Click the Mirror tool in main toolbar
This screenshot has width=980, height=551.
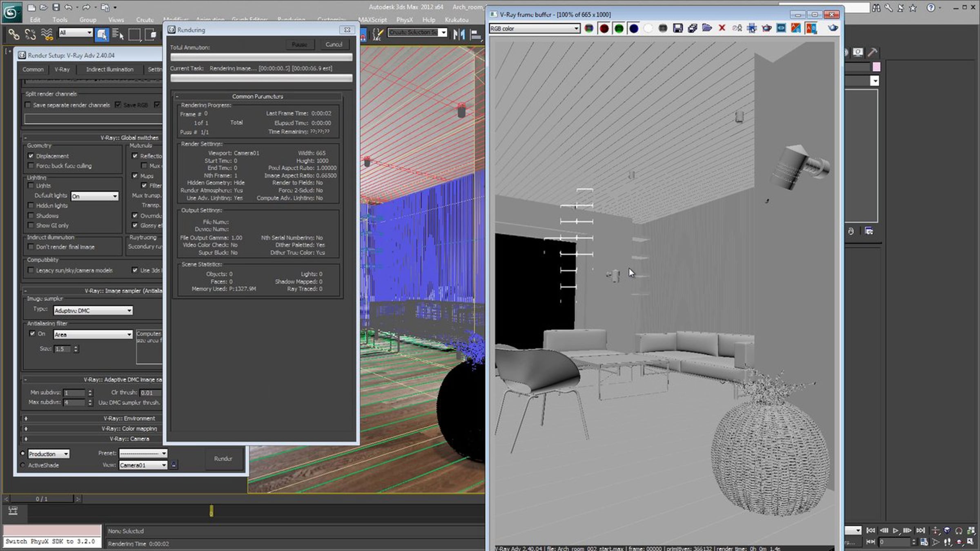point(459,34)
